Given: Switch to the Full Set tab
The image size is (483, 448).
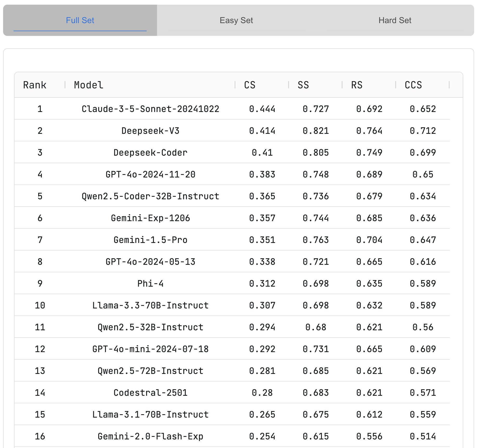Looking at the screenshot, I should (x=80, y=20).
